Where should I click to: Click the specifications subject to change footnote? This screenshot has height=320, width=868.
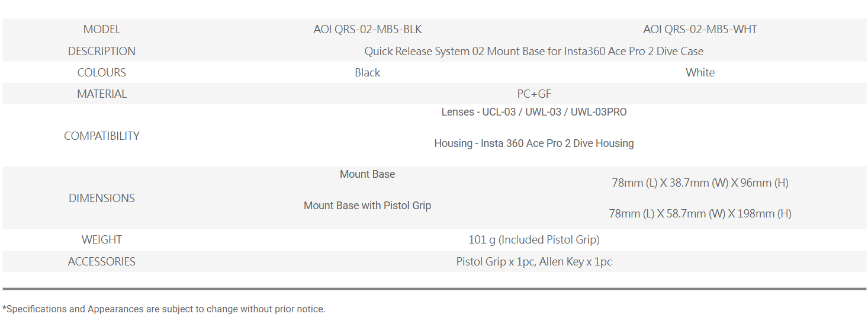pyautogui.click(x=164, y=309)
